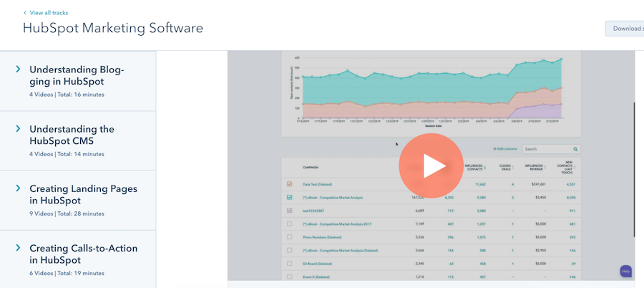Open the DJ Board (Deleted) campaign link

[317, 264]
